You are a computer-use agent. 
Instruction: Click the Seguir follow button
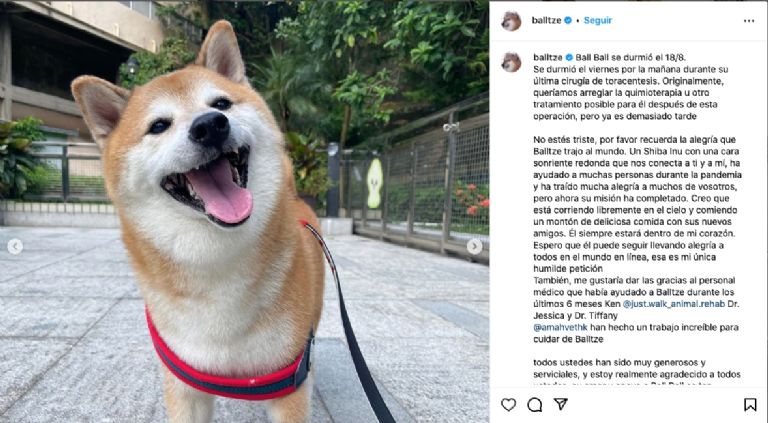point(598,21)
